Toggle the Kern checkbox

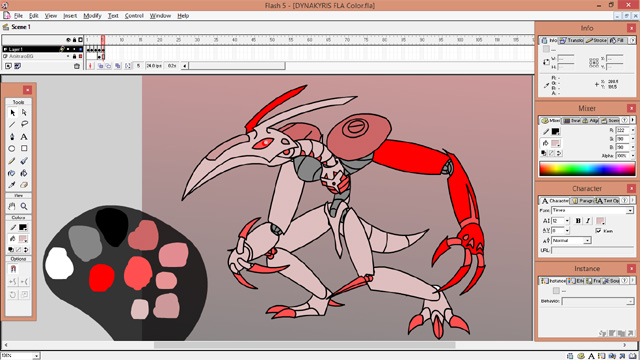(598, 231)
